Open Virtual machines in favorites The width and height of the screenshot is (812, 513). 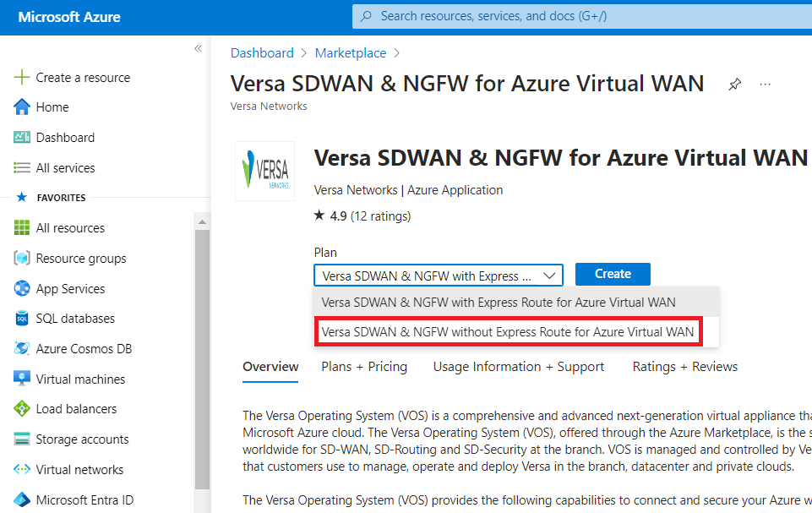click(80, 379)
